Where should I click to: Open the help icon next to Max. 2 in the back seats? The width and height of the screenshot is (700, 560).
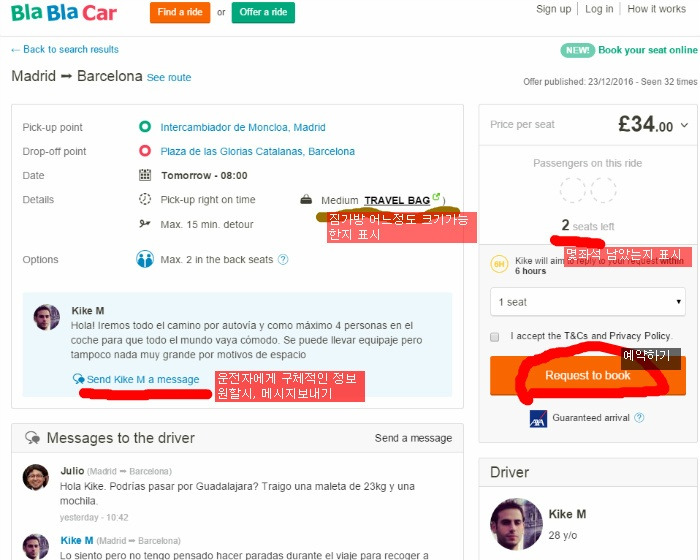(283, 259)
